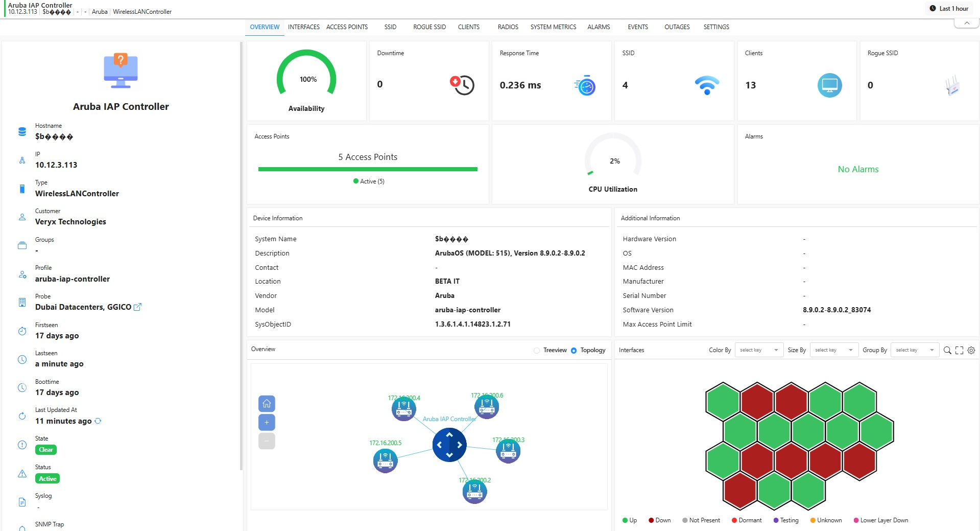Expand the Interfaces panel to fullscreen
The height and width of the screenshot is (531, 980).
[959, 350]
